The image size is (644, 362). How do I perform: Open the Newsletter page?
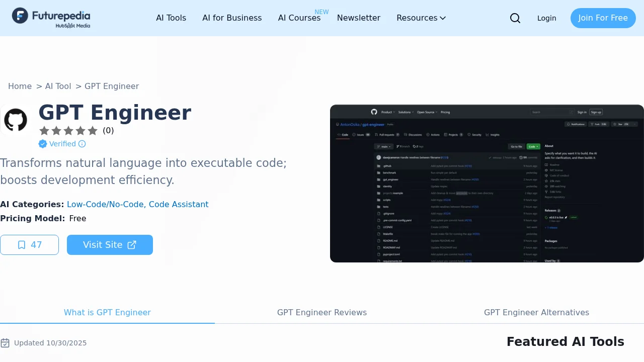(x=359, y=18)
